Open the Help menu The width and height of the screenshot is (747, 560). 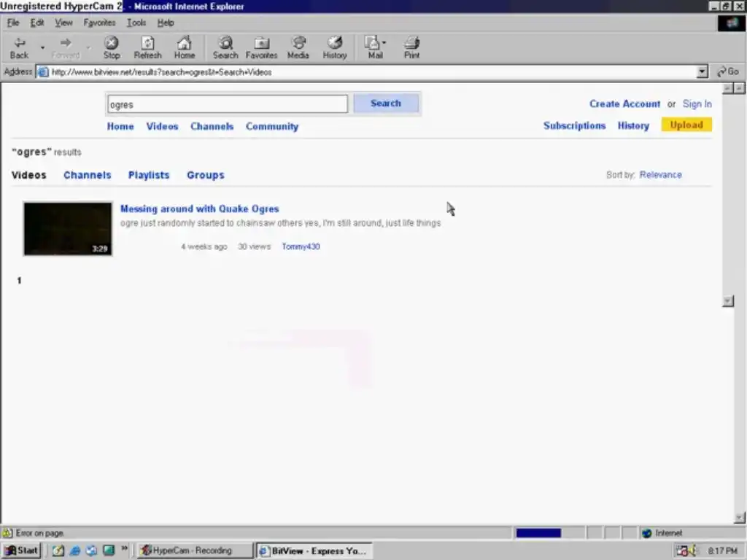166,23
